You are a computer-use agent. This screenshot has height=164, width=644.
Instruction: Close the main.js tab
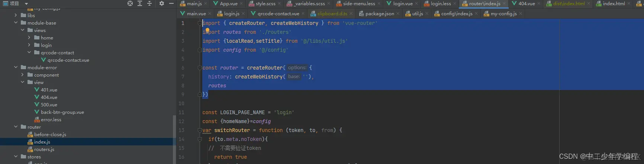coord(206,4)
